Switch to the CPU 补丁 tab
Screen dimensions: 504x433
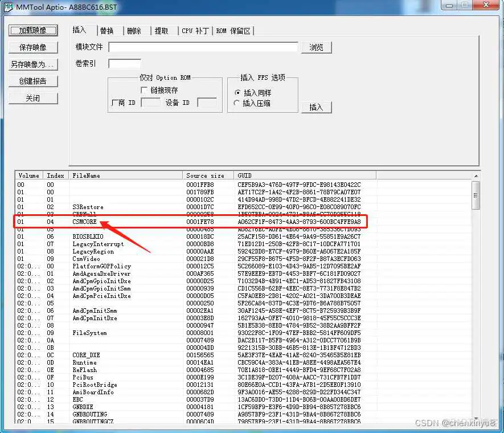point(195,31)
